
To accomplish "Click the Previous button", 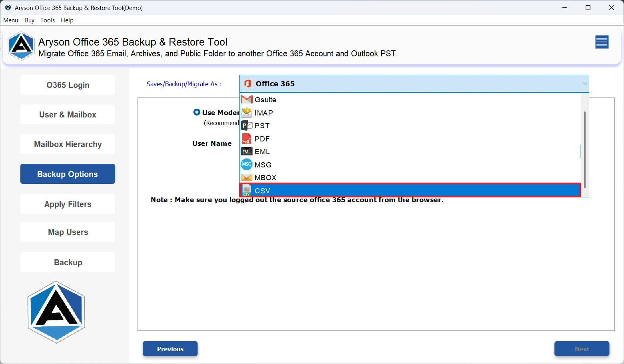I will (x=170, y=349).
